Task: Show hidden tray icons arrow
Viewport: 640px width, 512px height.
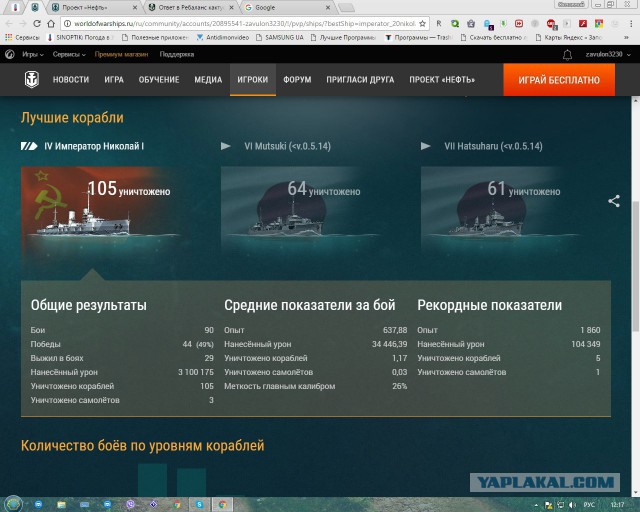Action: (536, 505)
